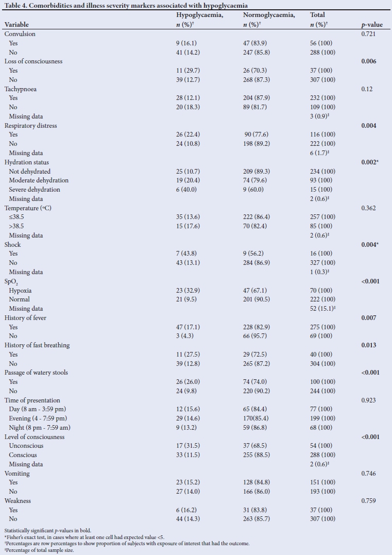The height and width of the screenshot is (555, 392).
Task: Click the 'Variable' column header
Action: point(16,24)
